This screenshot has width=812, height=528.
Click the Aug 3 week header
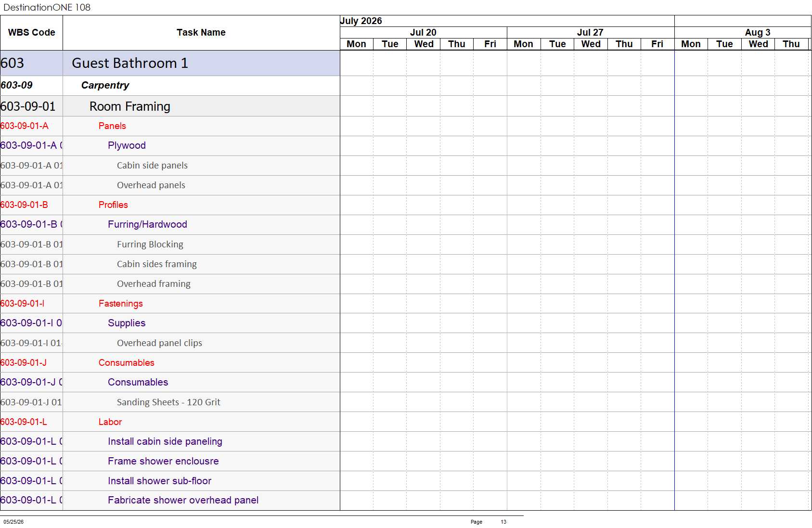(758, 32)
